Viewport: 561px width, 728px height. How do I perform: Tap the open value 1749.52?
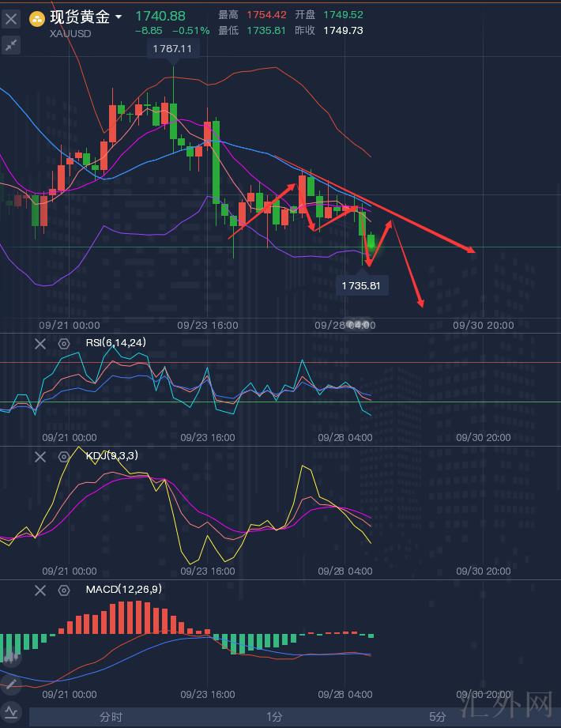pyautogui.click(x=343, y=15)
